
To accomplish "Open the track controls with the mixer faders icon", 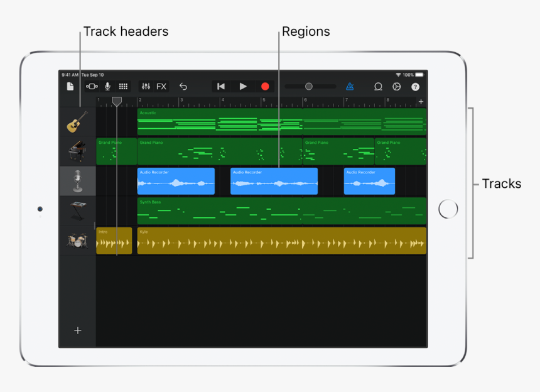I will (146, 86).
